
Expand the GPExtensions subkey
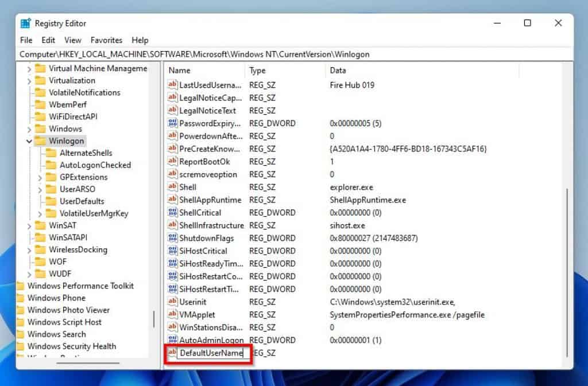(40, 177)
